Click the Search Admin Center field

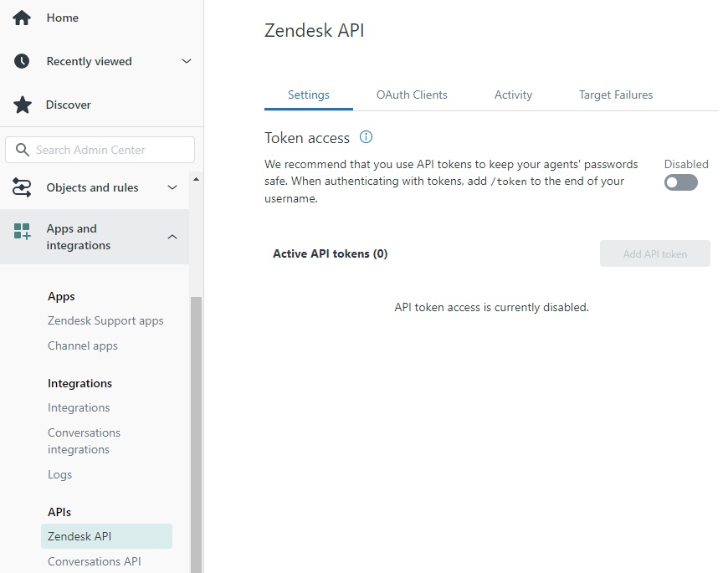(109, 150)
